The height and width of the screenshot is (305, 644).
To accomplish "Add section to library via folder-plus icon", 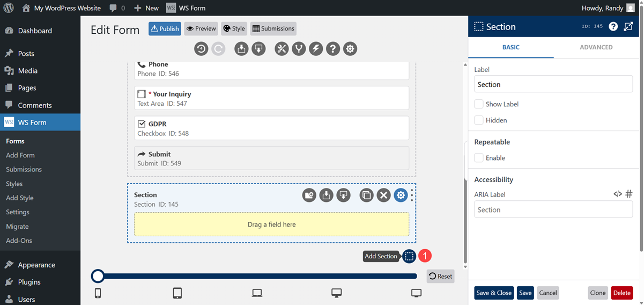I will pos(309,195).
